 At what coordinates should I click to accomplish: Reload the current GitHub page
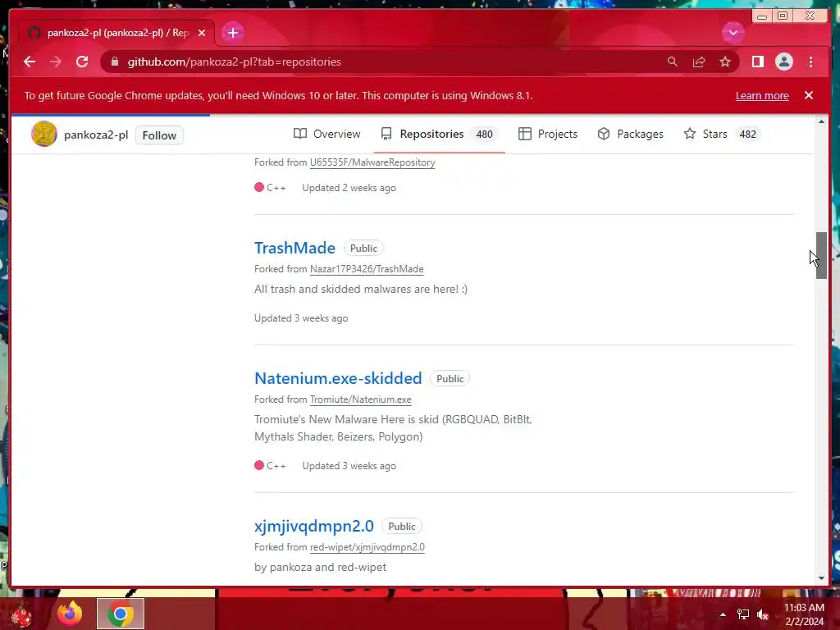pos(82,62)
